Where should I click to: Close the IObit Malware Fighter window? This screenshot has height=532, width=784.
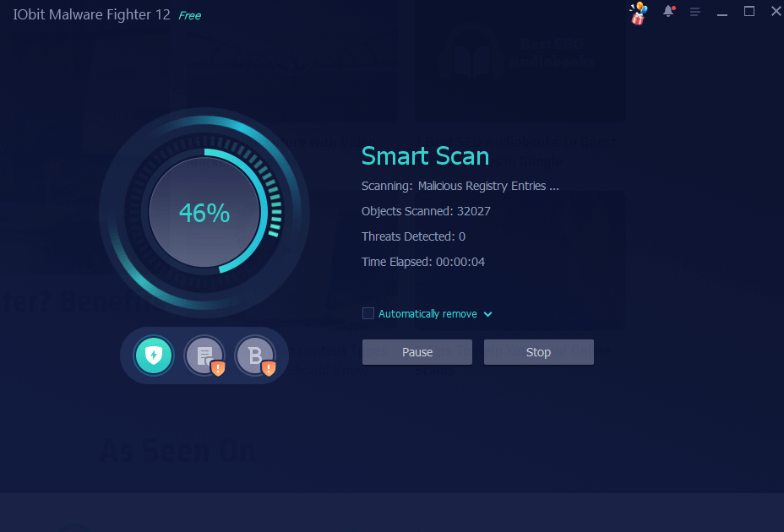click(775, 12)
